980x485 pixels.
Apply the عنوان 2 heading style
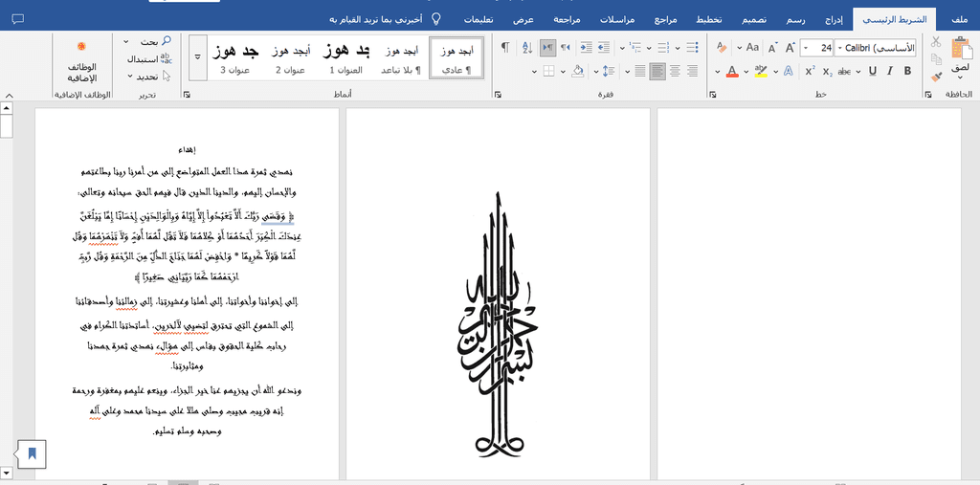click(x=291, y=58)
